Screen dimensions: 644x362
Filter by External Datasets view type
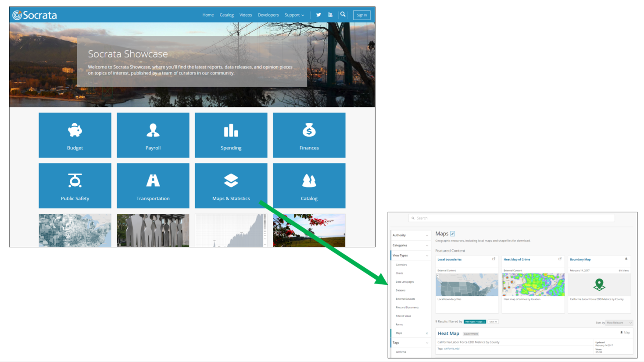pyautogui.click(x=405, y=299)
